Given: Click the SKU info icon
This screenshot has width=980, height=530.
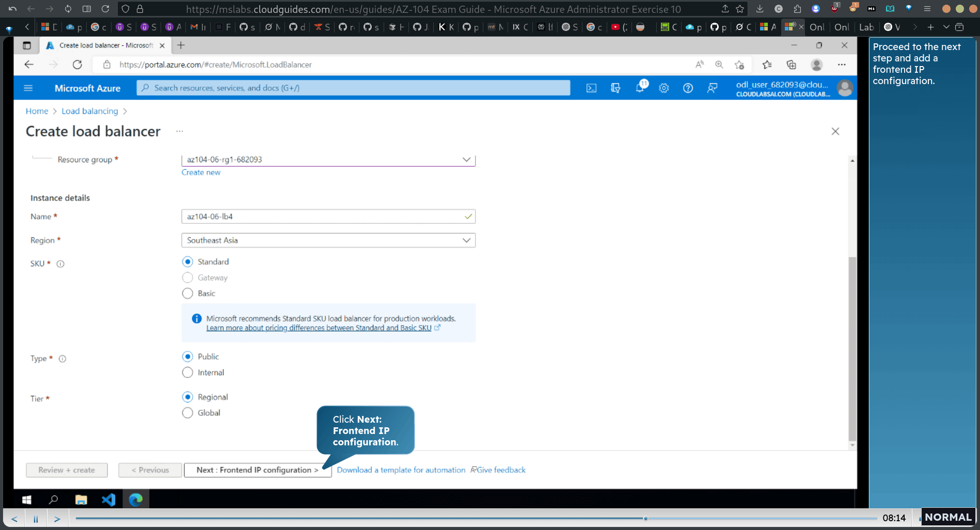Looking at the screenshot, I should [60, 264].
